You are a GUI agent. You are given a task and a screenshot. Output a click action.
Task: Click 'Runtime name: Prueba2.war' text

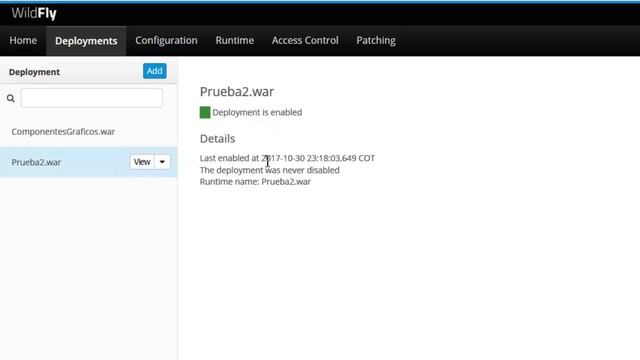(255, 182)
